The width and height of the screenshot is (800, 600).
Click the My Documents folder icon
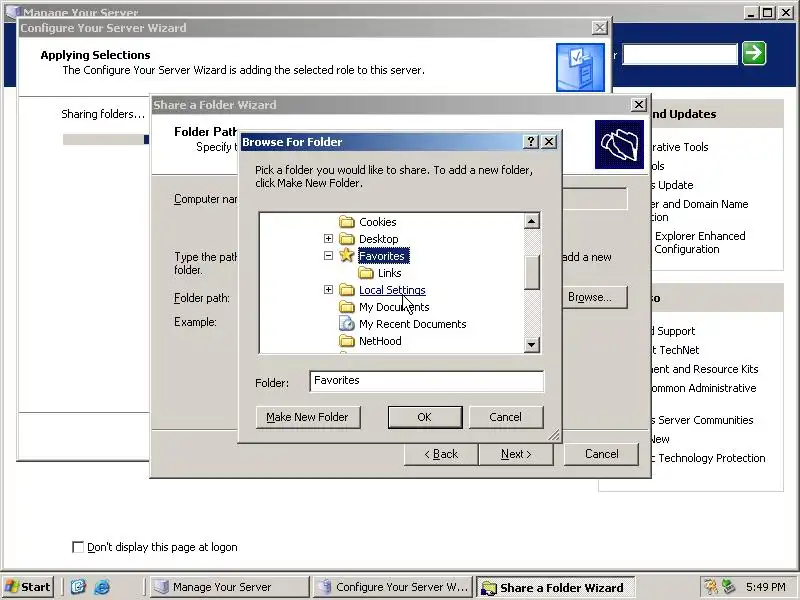coord(347,307)
